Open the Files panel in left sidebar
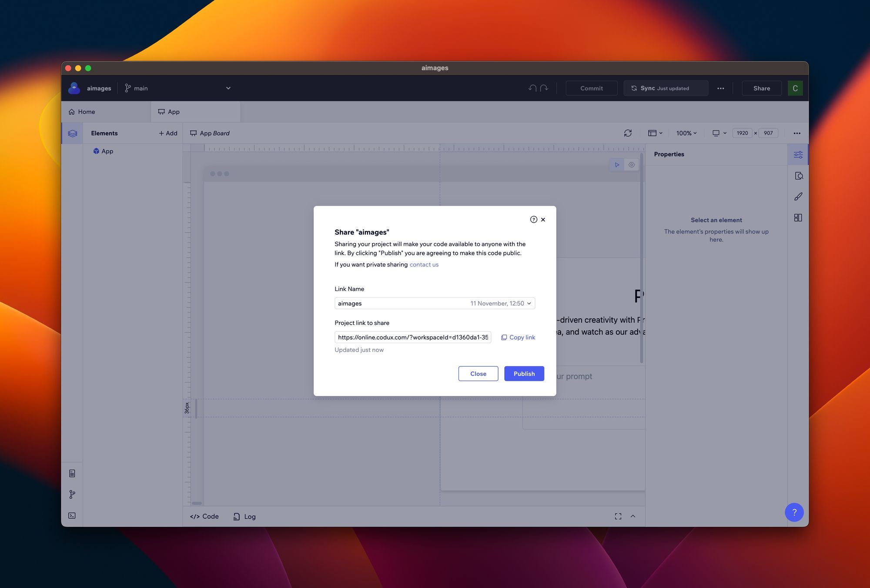Screen dimensions: 870x588 click(72, 473)
